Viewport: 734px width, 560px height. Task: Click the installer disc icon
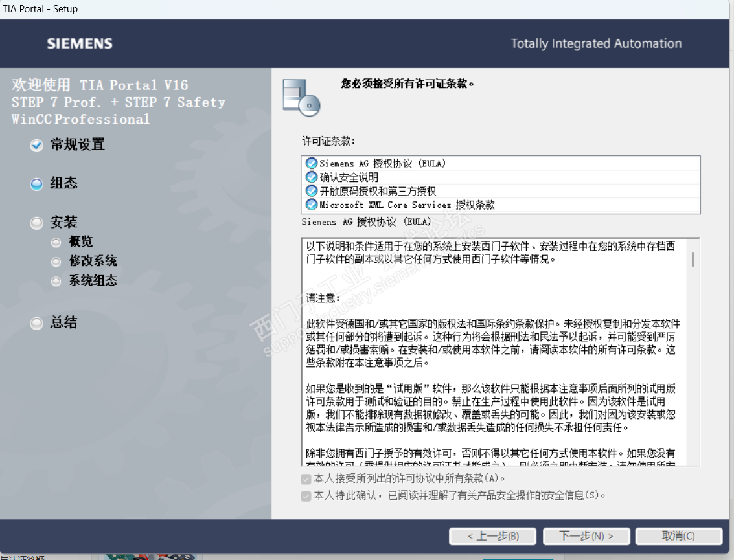tap(301, 98)
